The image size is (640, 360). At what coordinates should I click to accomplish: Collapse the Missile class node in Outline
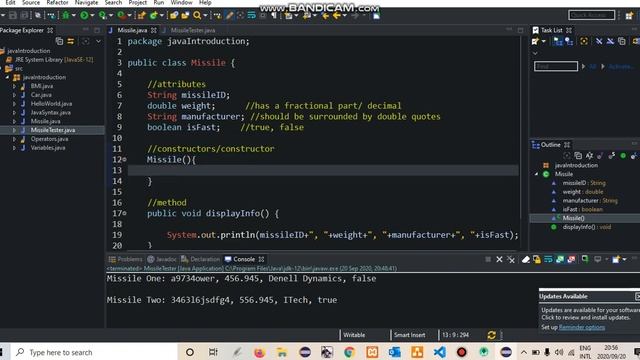pyautogui.click(x=536, y=174)
